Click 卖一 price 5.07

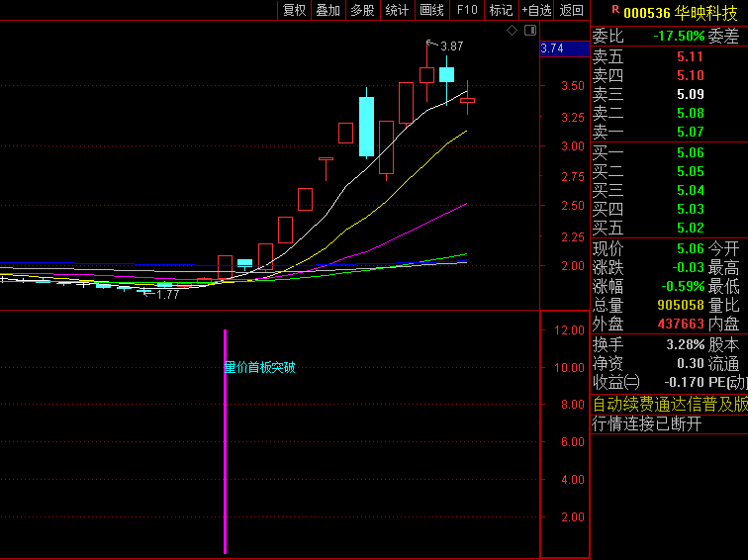coord(690,132)
